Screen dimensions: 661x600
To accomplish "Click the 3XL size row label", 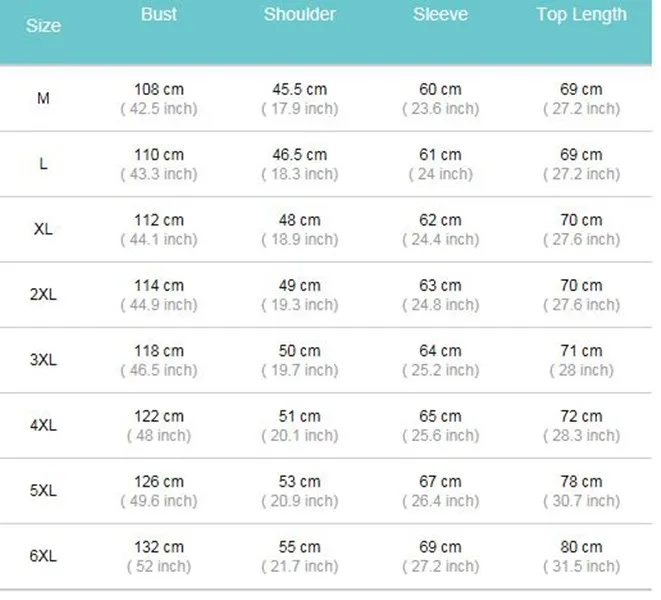I will click(x=43, y=360).
